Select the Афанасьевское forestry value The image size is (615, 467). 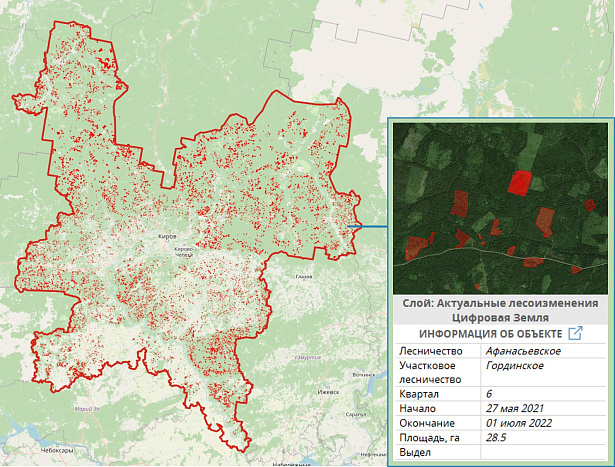[x=523, y=351]
